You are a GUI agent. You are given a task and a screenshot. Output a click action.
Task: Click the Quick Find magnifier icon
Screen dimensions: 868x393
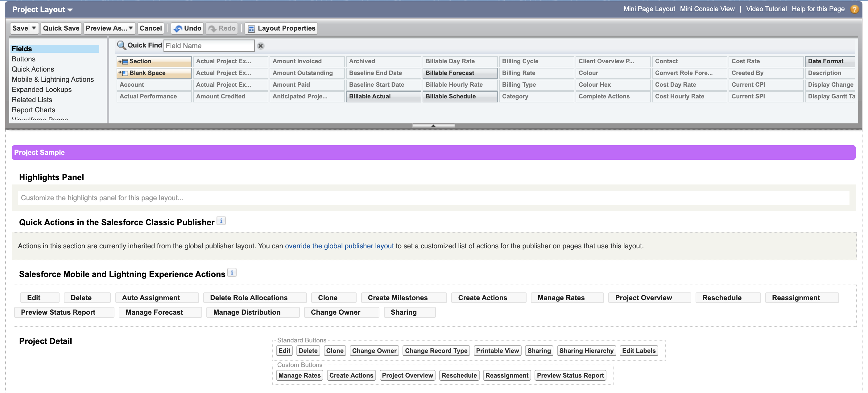click(121, 45)
